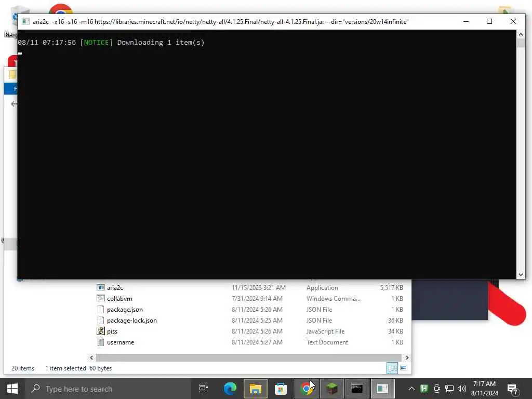Click the aria2c file icon
The width and height of the screenshot is (532, 399).
(x=100, y=287)
